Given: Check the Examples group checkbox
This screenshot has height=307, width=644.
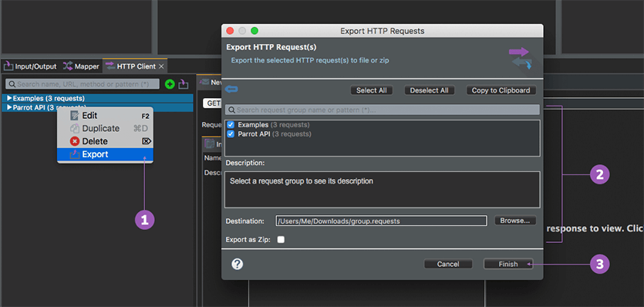Looking at the screenshot, I should pyautogui.click(x=231, y=124).
